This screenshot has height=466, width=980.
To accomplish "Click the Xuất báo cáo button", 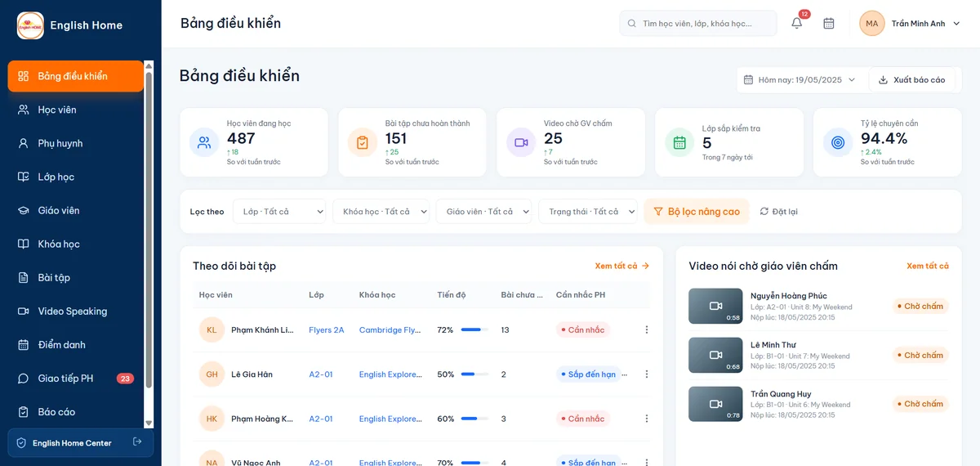I will point(911,80).
